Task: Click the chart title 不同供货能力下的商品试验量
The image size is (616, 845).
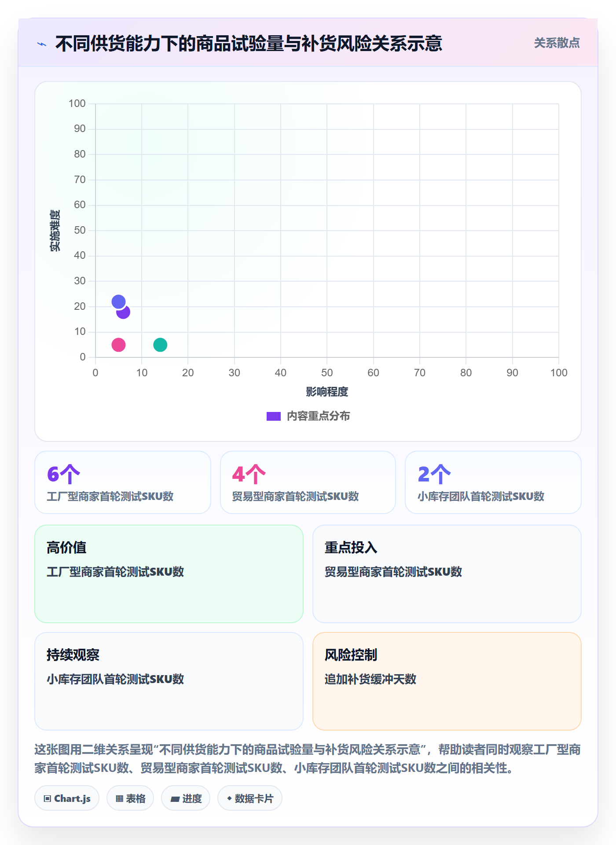Action: click(249, 44)
